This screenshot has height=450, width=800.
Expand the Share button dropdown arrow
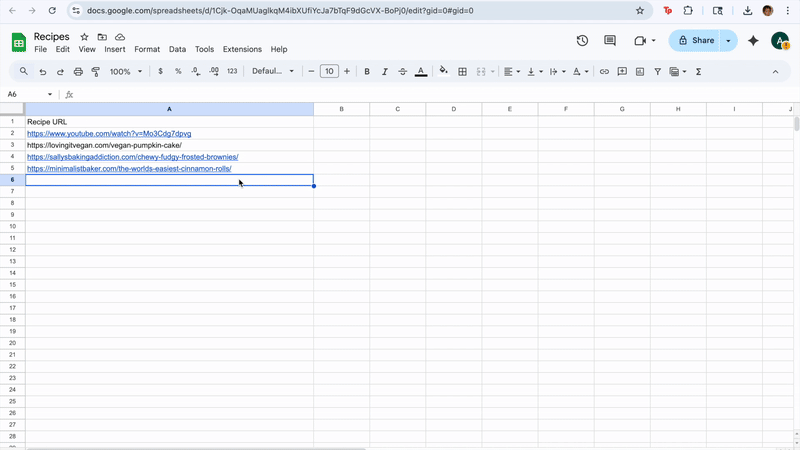pos(728,41)
